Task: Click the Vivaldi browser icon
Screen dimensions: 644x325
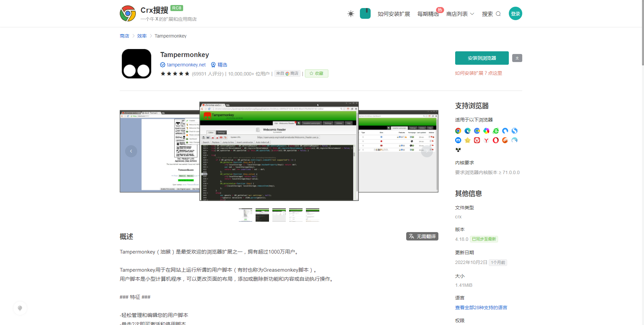Action: pos(477,140)
